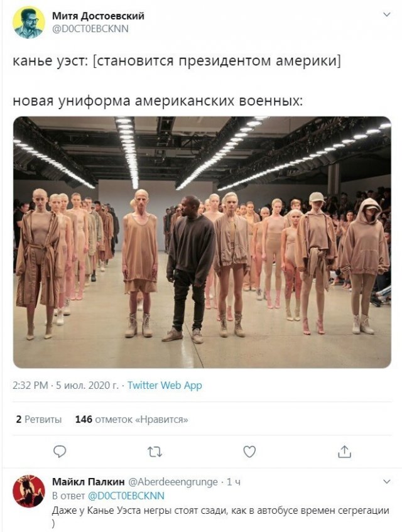
Task: Open the @D0CT0EBCKNN mention in reply
Action: [x=126, y=496]
